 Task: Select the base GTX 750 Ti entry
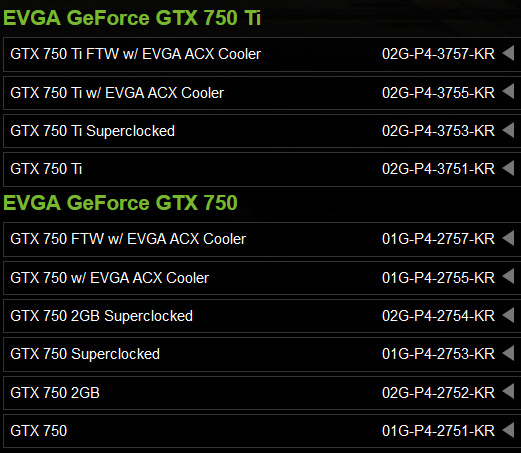[46, 169]
